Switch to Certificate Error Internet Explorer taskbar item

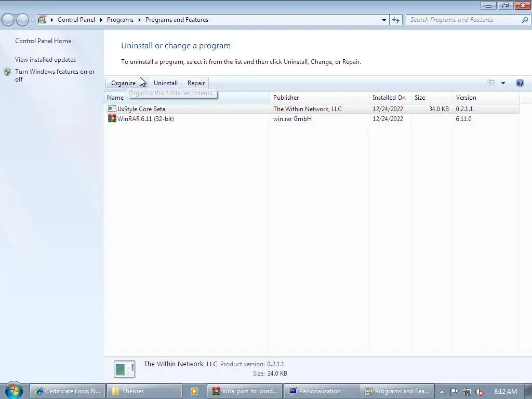68,391
